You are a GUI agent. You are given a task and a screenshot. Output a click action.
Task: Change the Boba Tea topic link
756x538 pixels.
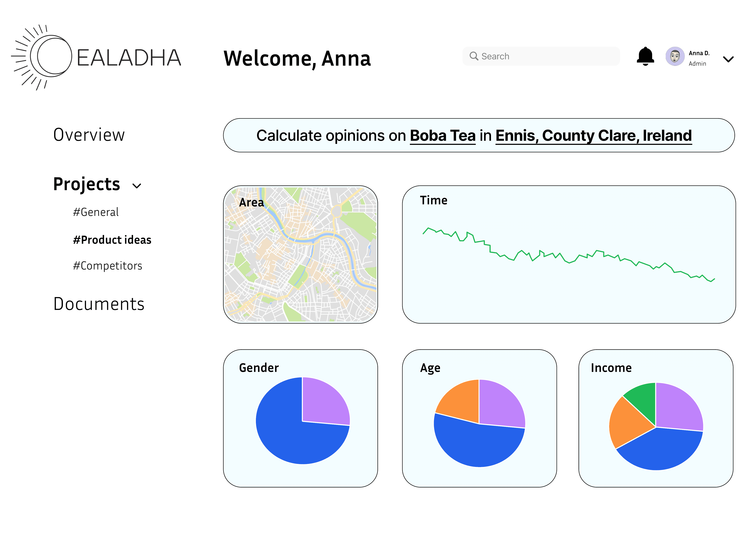tap(443, 136)
